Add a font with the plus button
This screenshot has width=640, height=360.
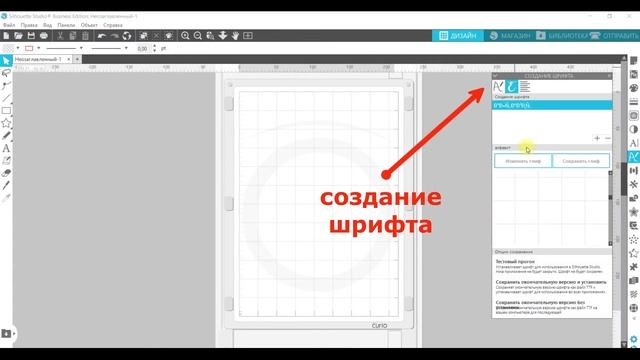coord(597,138)
